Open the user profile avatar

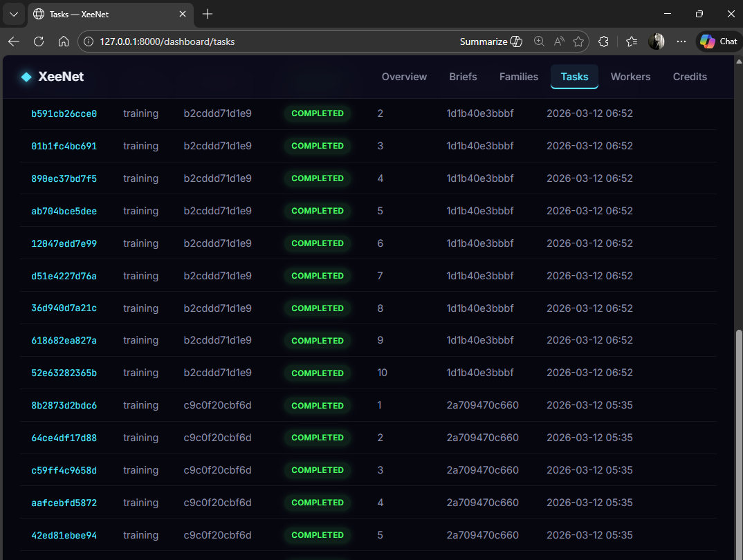pos(656,41)
